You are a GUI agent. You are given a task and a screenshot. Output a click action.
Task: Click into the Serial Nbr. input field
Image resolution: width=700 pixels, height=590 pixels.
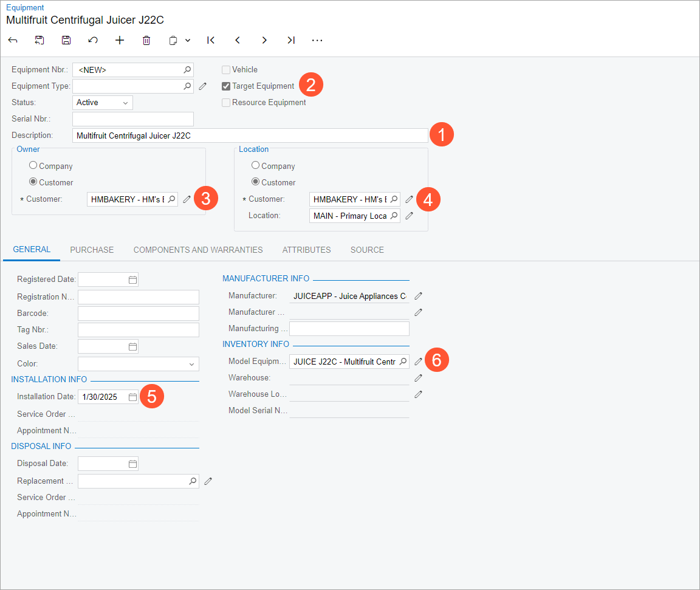[x=132, y=119]
